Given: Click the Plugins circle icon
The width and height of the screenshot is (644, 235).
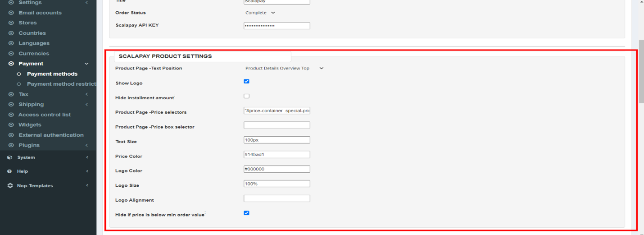Looking at the screenshot, I should coord(11,145).
